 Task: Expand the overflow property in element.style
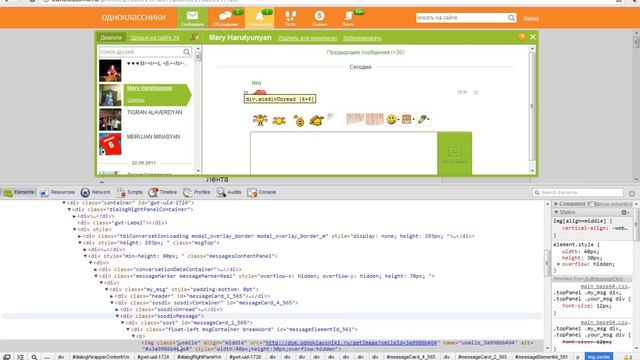coord(559,264)
